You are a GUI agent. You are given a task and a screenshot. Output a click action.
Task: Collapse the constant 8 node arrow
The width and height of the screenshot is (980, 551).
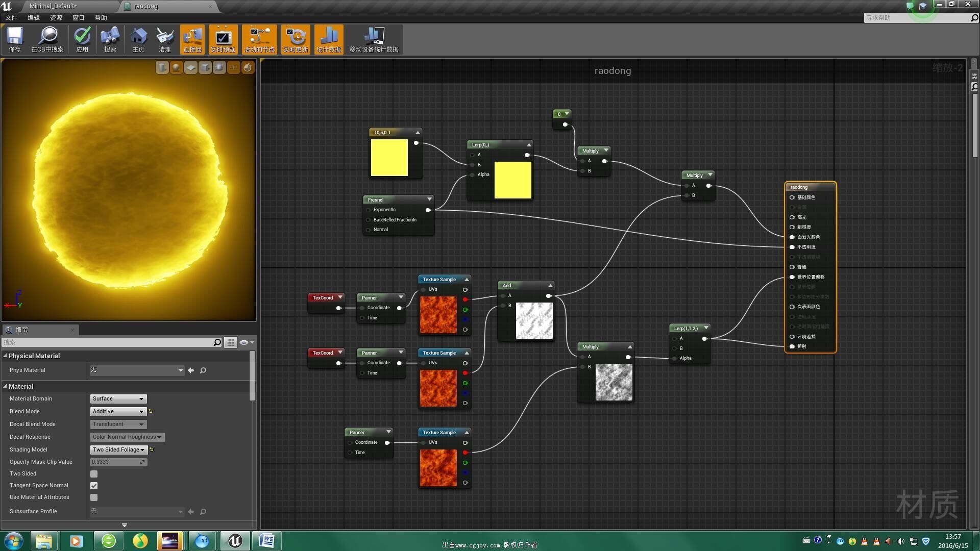pyautogui.click(x=567, y=113)
